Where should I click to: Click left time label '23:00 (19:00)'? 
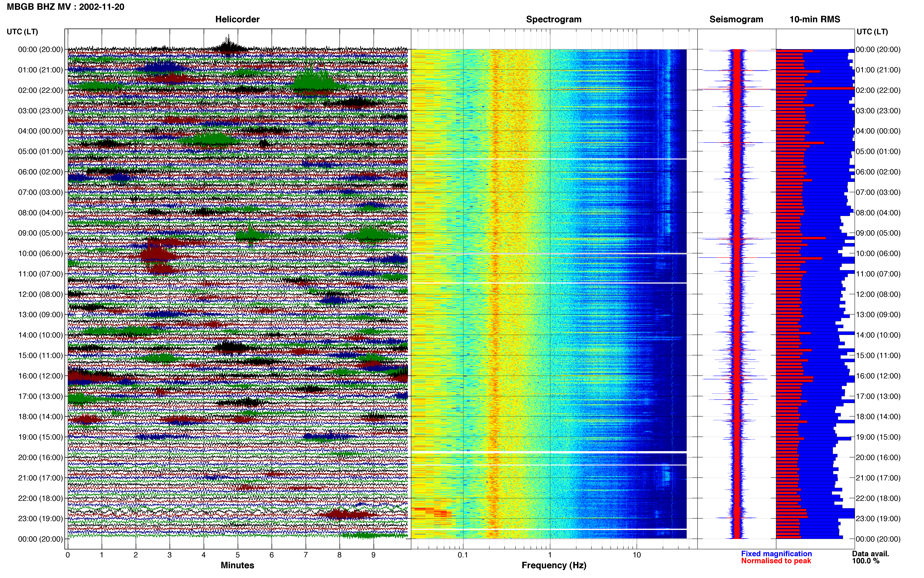click(x=41, y=519)
